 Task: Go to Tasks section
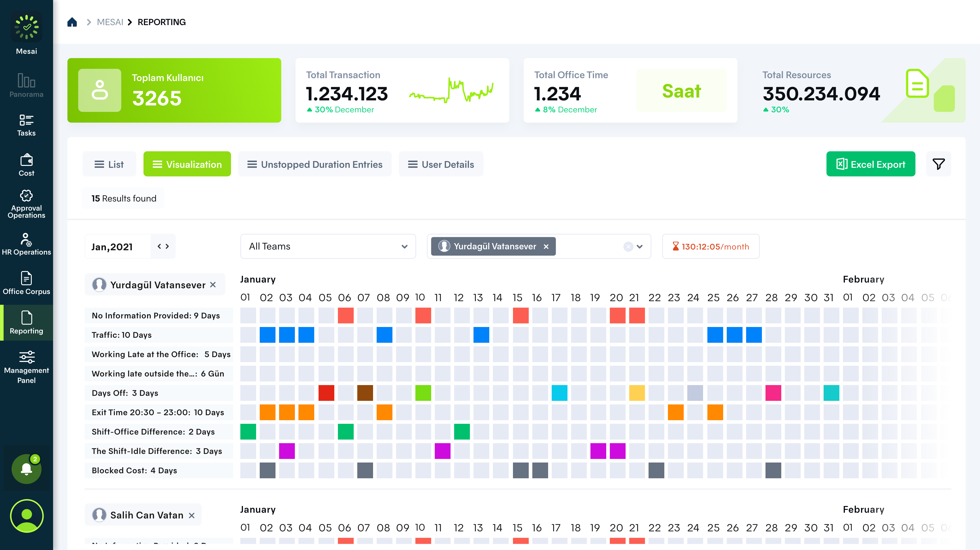pyautogui.click(x=26, y=125)
